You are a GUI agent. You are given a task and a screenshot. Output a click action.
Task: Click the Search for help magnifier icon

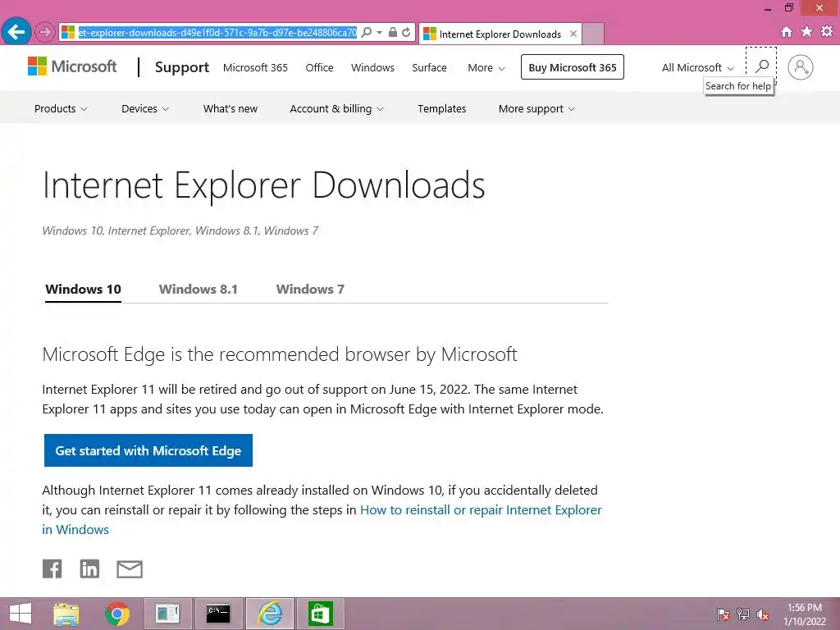(x=761, y=66)
